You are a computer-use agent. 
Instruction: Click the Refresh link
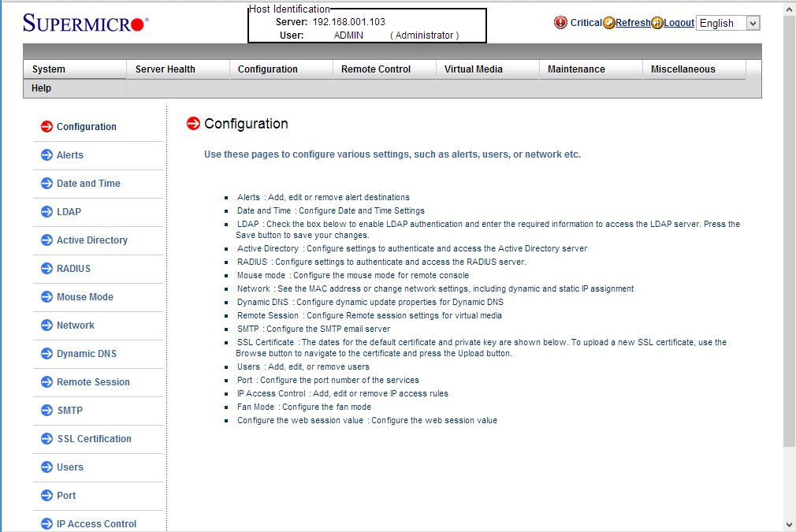pos(633,23)
